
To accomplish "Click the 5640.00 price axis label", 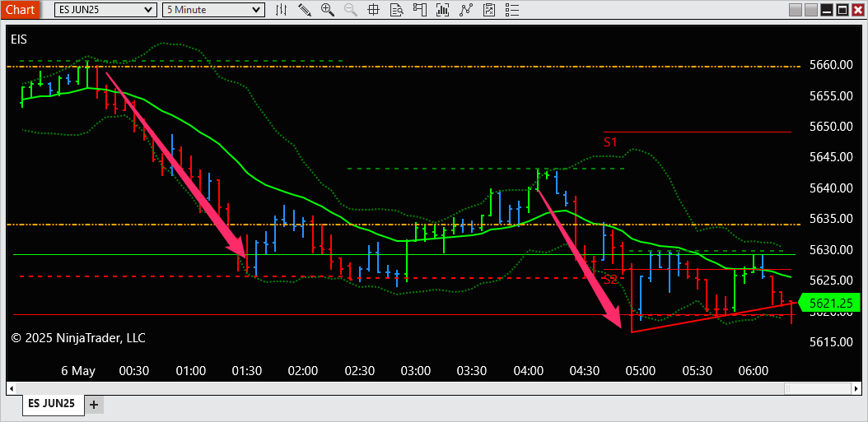I will click(x=830, y=188).
